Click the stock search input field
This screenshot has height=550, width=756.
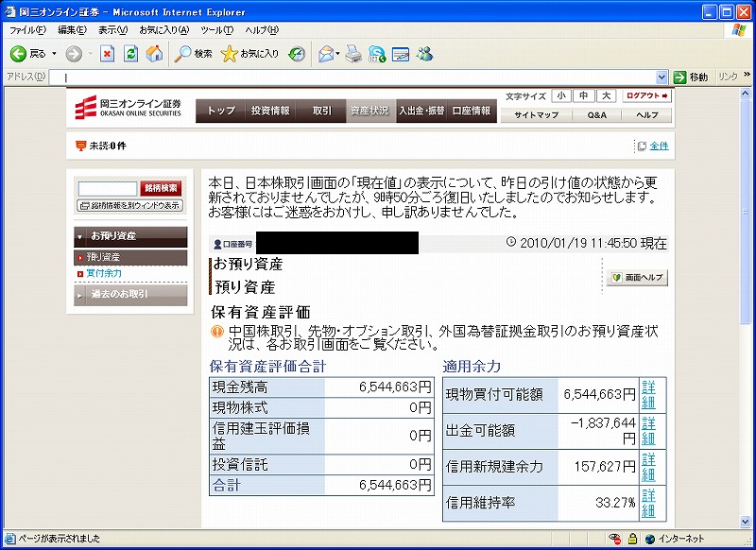pos(107,188)
